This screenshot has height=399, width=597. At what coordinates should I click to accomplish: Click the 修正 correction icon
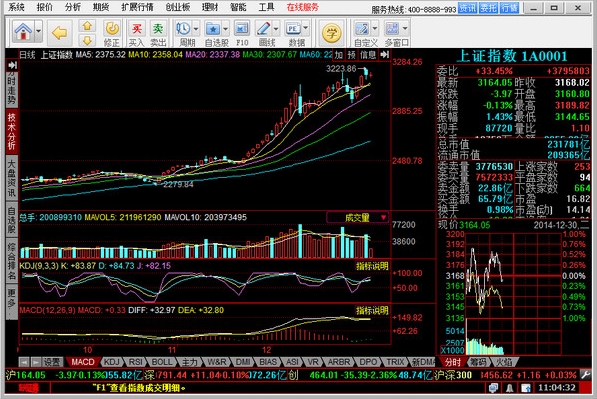coord(112,33)
